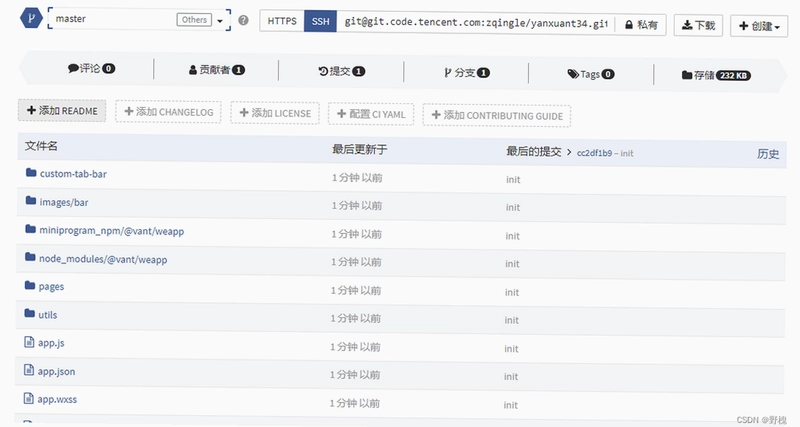Open the utils folder
The image size is (800, 427).
coord(47,315)
